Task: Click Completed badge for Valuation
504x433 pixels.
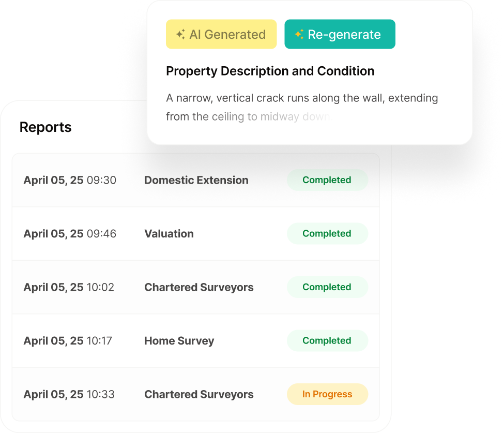Action: pyautogui.click(x=327, y=233)
